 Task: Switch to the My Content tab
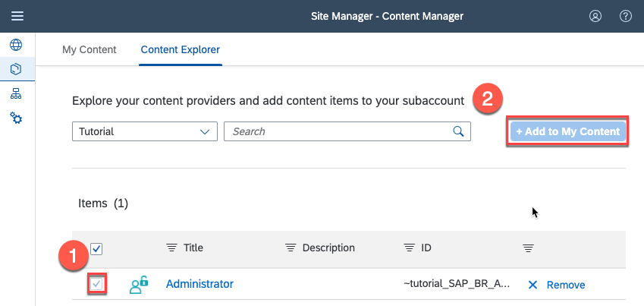pyautogui.click(x=89, y=50)
